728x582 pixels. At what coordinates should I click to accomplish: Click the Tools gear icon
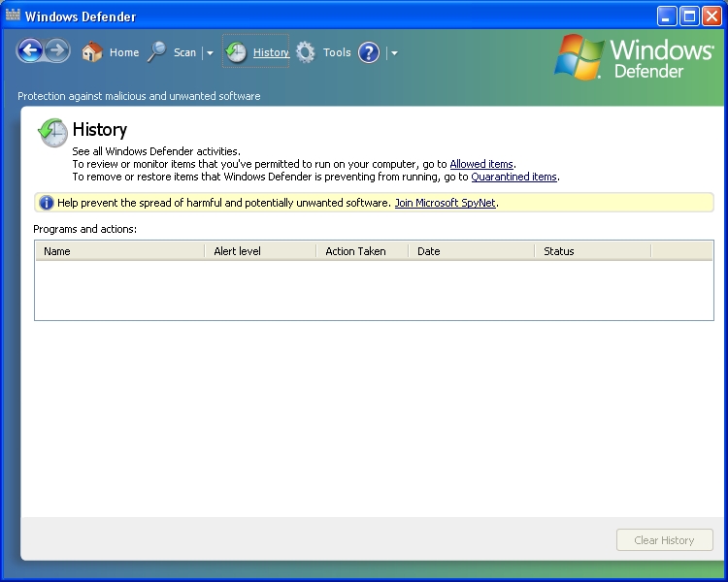306,52
